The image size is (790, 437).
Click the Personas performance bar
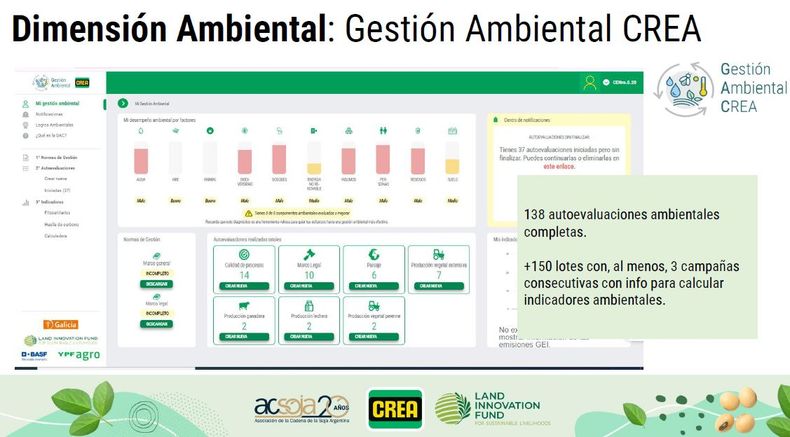tap(383, 158)
